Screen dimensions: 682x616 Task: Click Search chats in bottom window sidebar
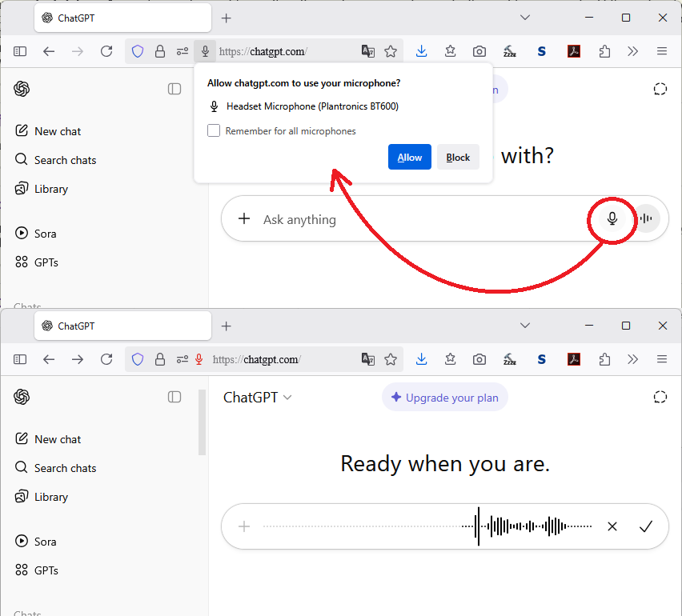point(55,468)
